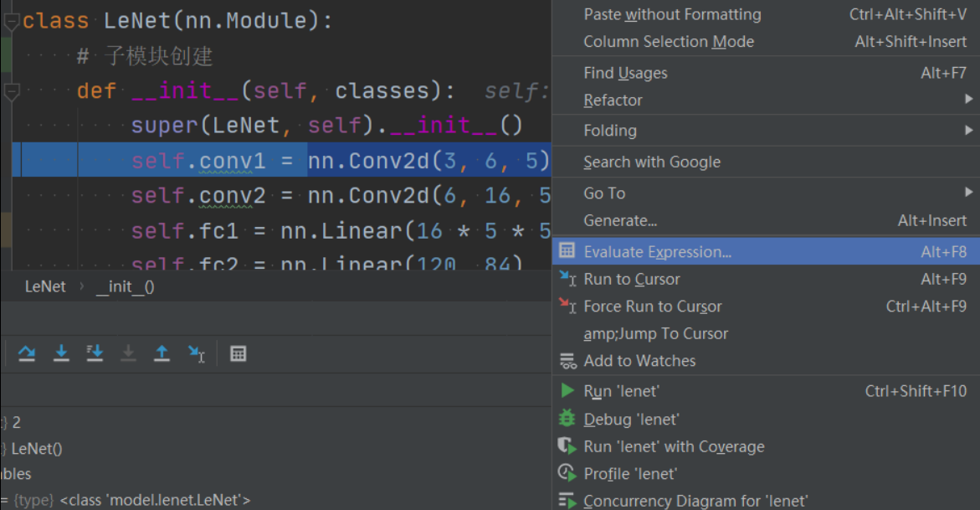Viewport: 980px width, 510px height.
Task: Click the Step Over debugger icon
Action: [x=26, y=353]
